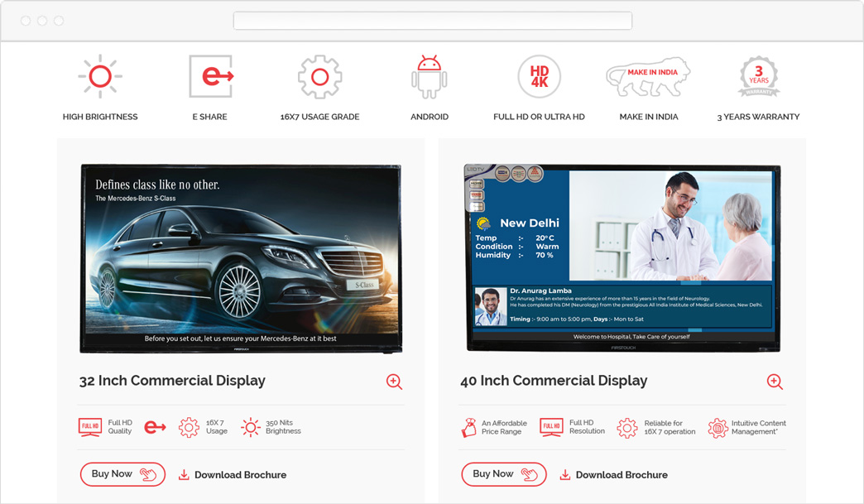The width and height of the screenshot is (864, 504).
Task: Click the HD 4K circle icon
Action: coord(539,77)
